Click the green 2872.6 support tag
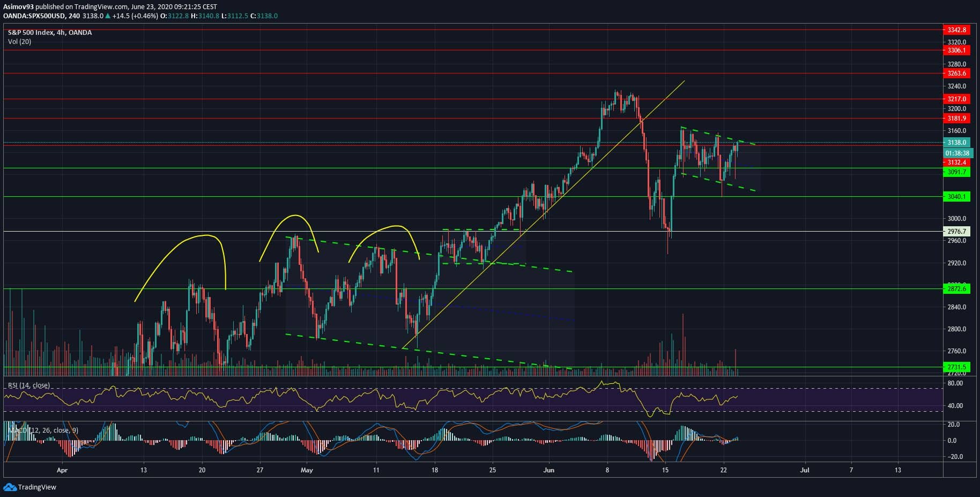The image size is (980, 497). tap(956, 289)
